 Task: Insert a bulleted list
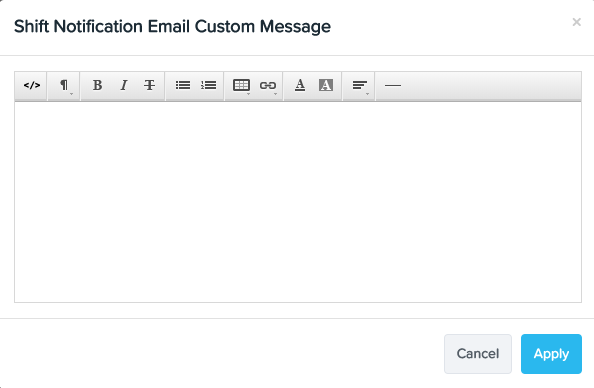[183, 86]
